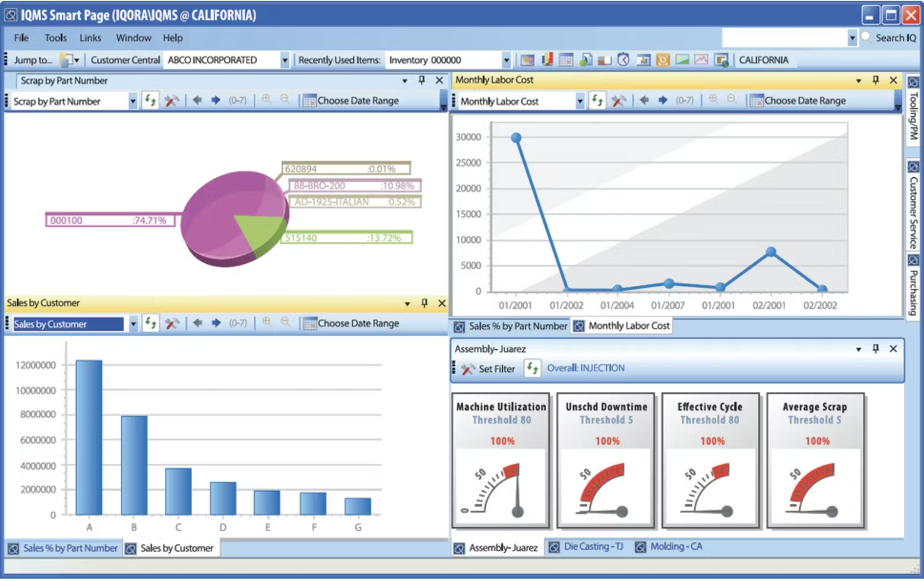Click the Jump to... button

point(36,59)
